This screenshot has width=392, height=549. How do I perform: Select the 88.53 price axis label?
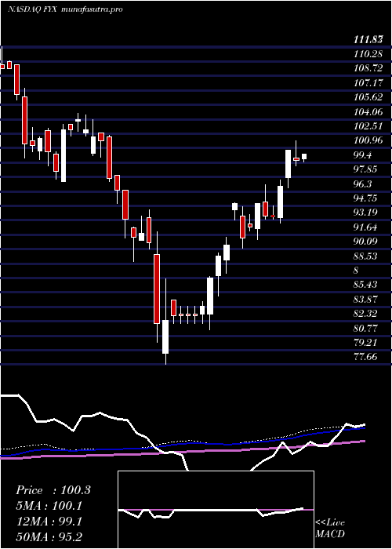[366, 256]
